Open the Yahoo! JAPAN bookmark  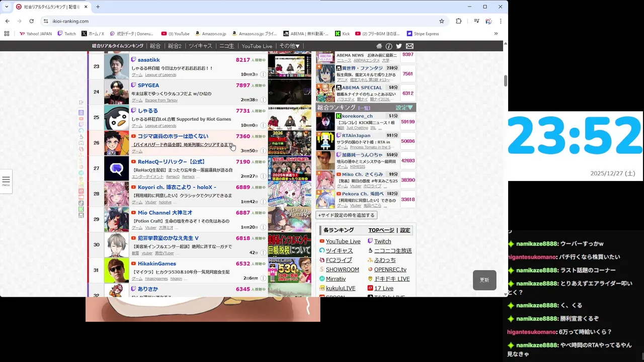point(35,34)
